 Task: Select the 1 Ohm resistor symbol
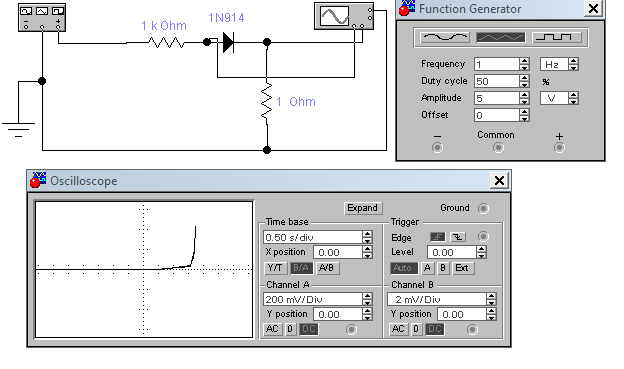point(267,101)
